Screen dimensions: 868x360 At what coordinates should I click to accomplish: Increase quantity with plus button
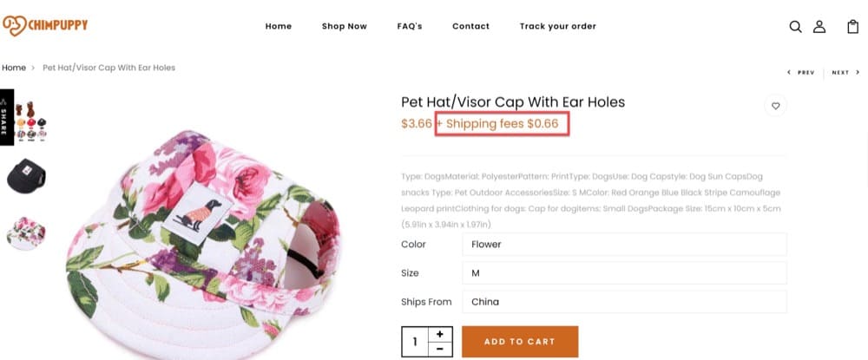click(440, 334)
